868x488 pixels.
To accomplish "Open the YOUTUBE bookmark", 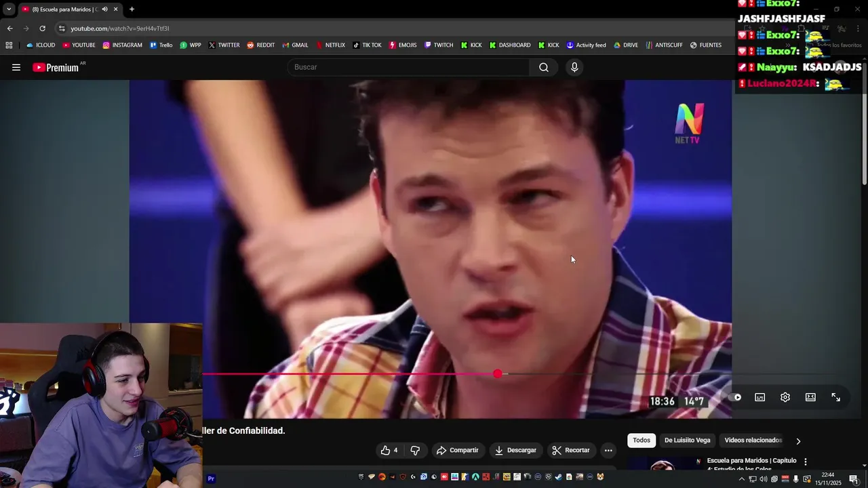I will [x=79, y=45].
